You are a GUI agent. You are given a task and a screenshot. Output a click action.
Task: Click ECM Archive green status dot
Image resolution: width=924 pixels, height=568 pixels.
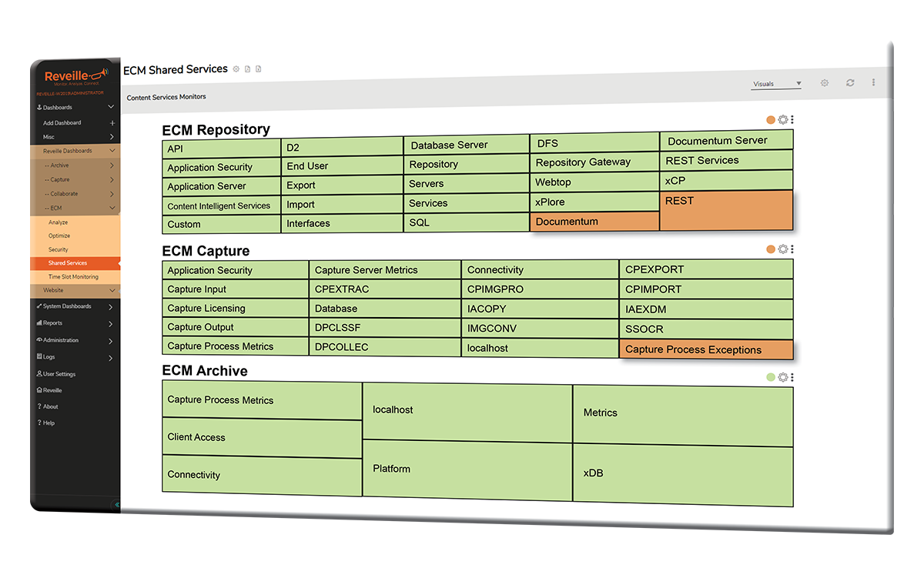tap(771, 378)
